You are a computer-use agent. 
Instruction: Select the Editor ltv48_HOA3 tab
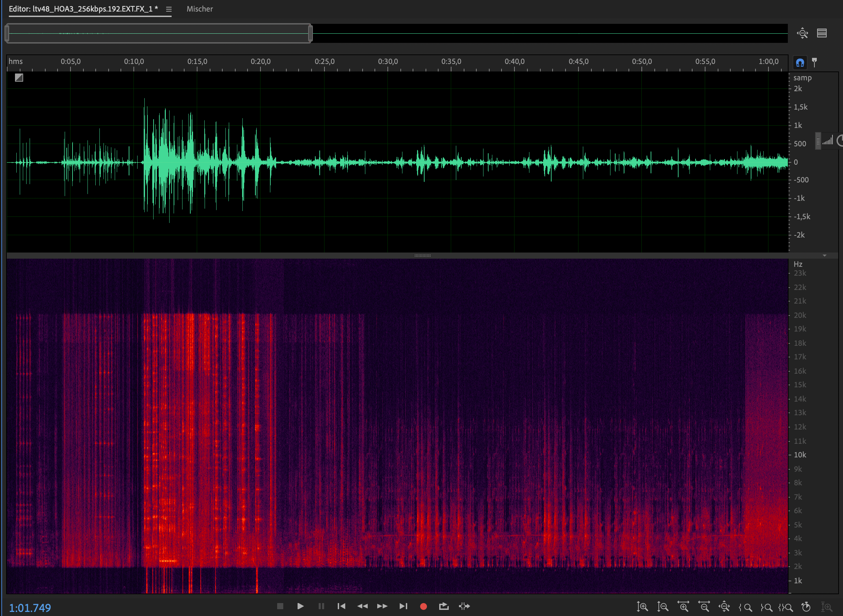tap(83, 9)
